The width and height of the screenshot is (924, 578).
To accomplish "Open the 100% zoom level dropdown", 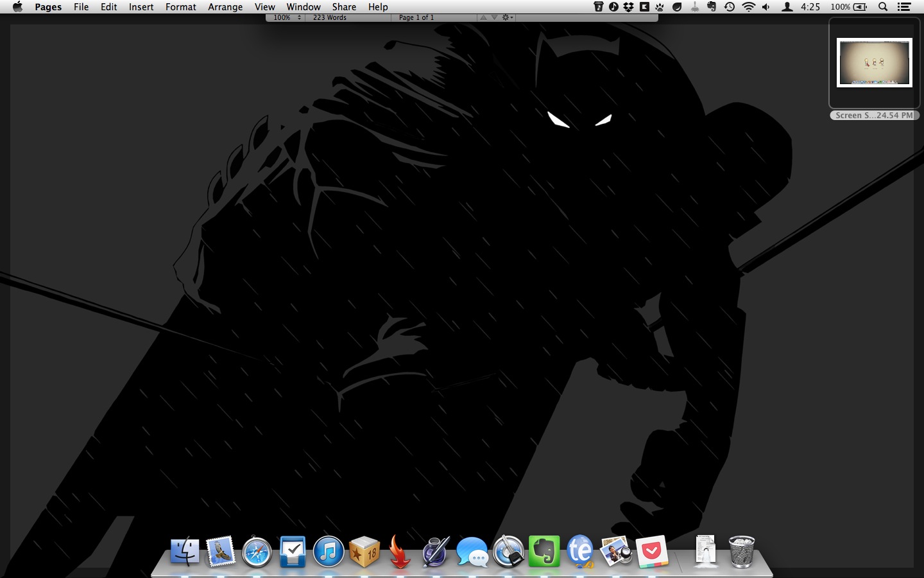I will [x=286, y=18].
